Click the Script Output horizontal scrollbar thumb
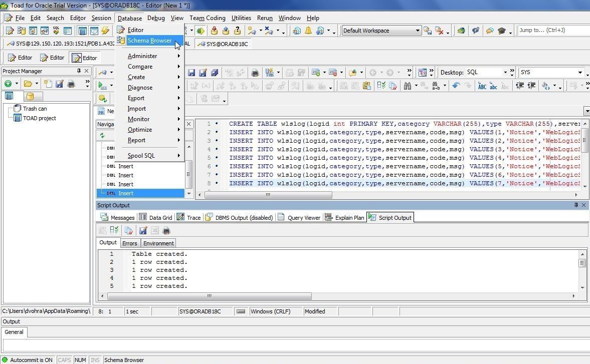Screen dimensions: 590x364 tap(210, 296)
